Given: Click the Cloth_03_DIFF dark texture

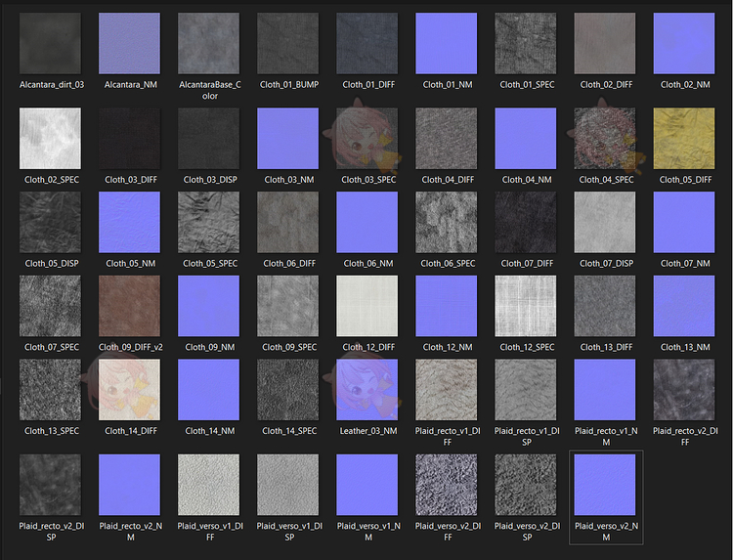Looking at the screenshot, I should tap(129, 139).
